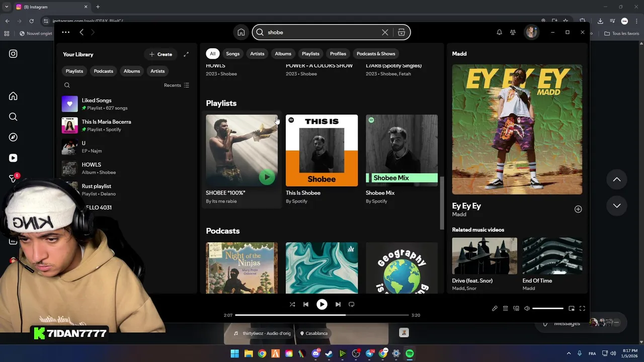Screen dimensions: 644x362
Task: Open This Is Shobee playlist cover
Action: [x=321, y=150]
